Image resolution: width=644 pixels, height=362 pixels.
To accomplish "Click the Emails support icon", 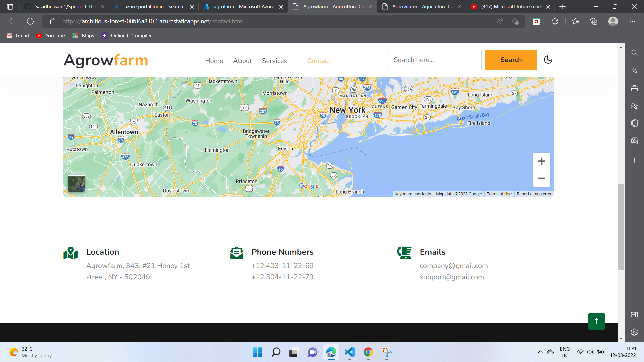I will [x=404, y=253].
